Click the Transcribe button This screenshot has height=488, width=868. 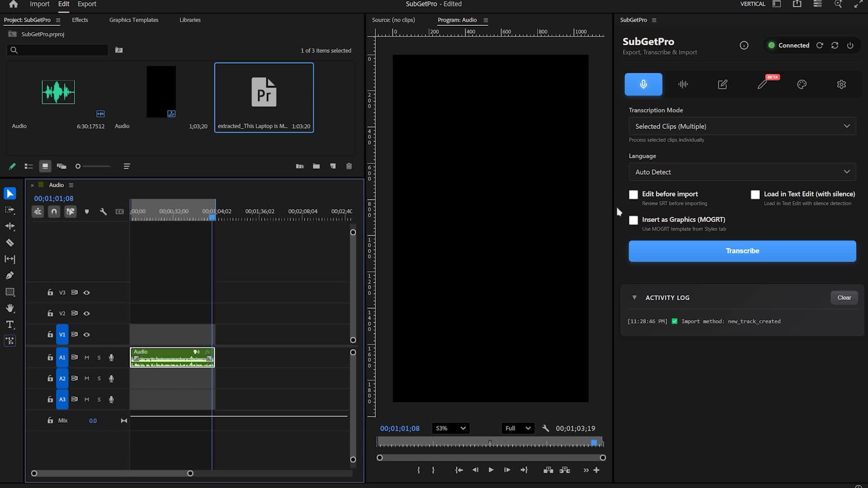point(742,251)
